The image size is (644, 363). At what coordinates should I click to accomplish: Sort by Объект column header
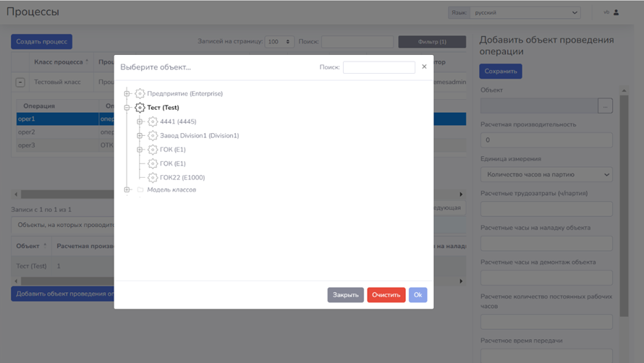click(x=31, y=246)
